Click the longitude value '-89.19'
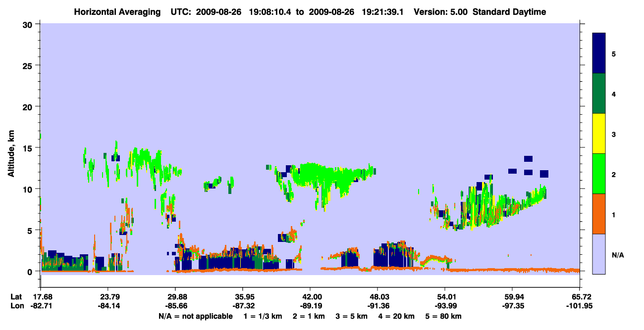Viewport: 644px width, 330px height. click(310, 306)
